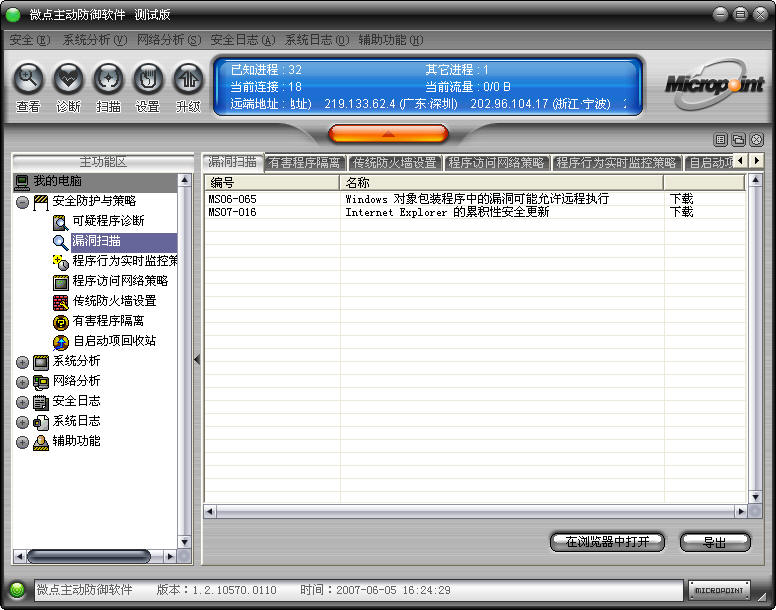
Task: Show more tabs with the right tab arrow
Action: coord(756,160)
